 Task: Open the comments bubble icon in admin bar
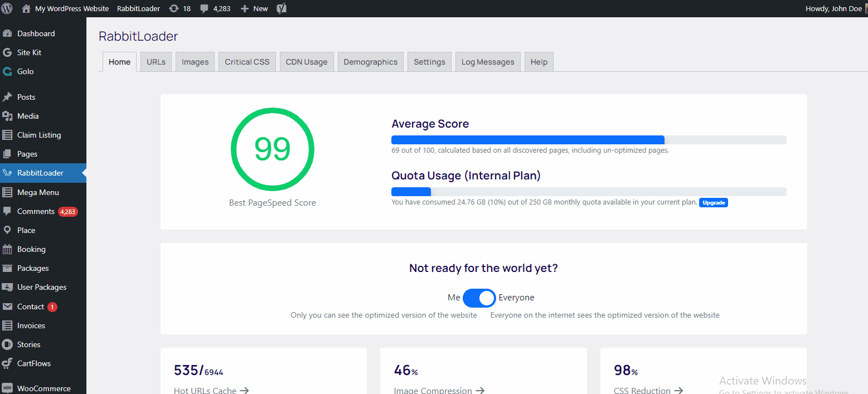205,9
